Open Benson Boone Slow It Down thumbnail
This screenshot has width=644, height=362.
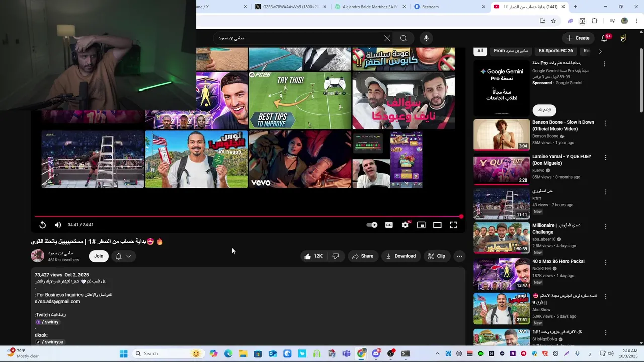click(502, 134)
